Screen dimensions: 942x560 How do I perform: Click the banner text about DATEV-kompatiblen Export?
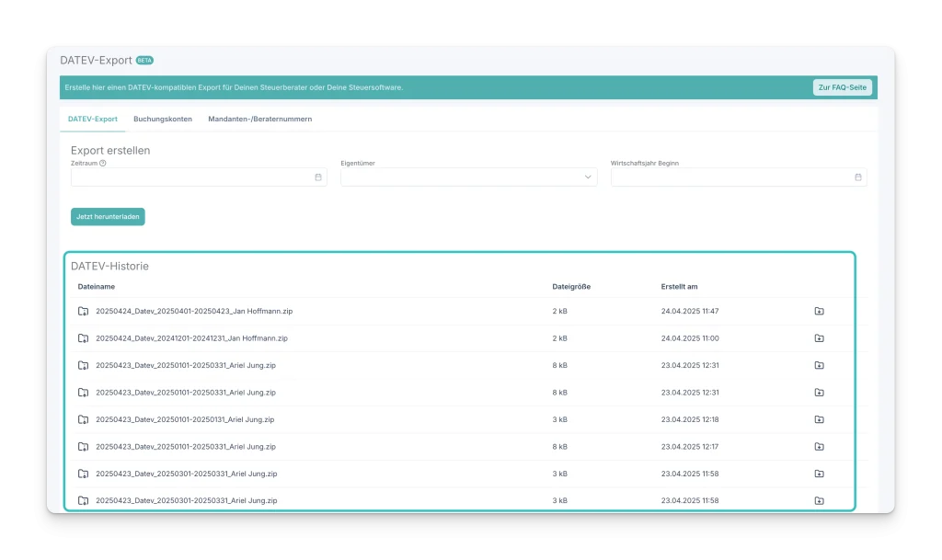(x=234, y=87)
